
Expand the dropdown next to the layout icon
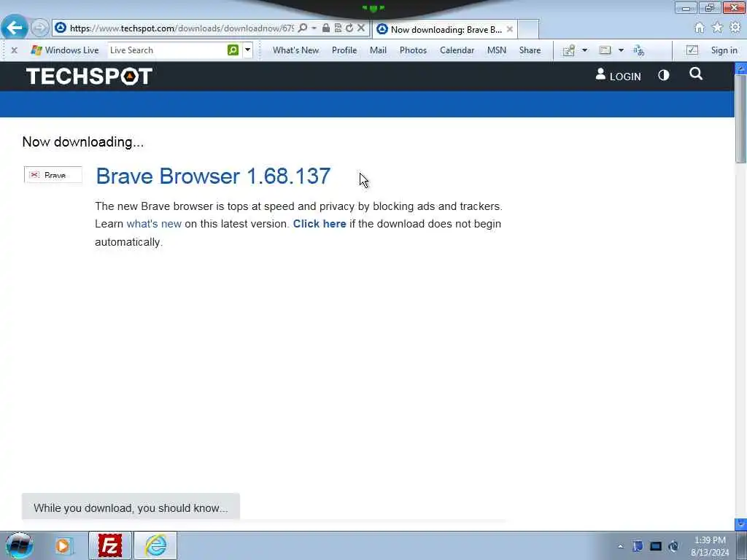[621, 50]
